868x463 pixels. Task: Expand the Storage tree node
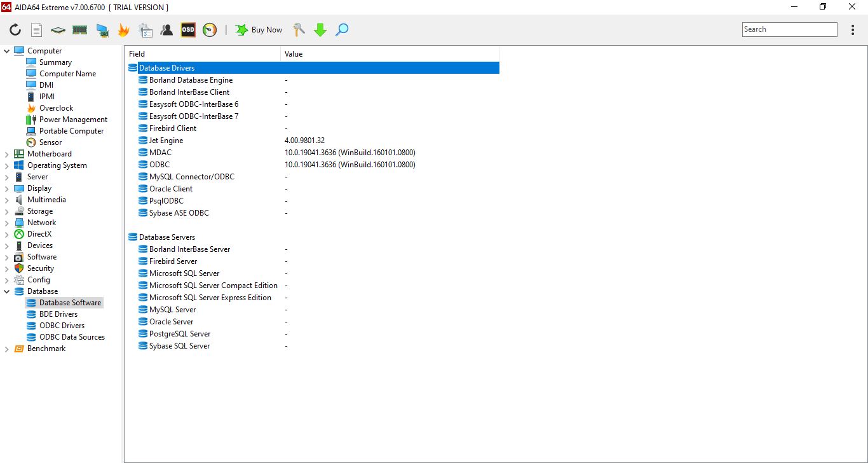pos(7,211)
